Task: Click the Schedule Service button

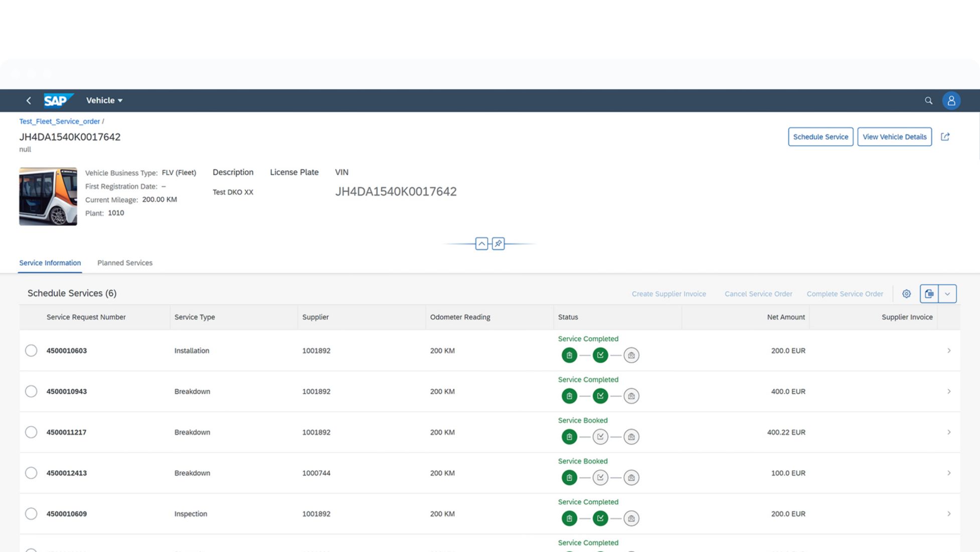Action: [x=820, y=136]
